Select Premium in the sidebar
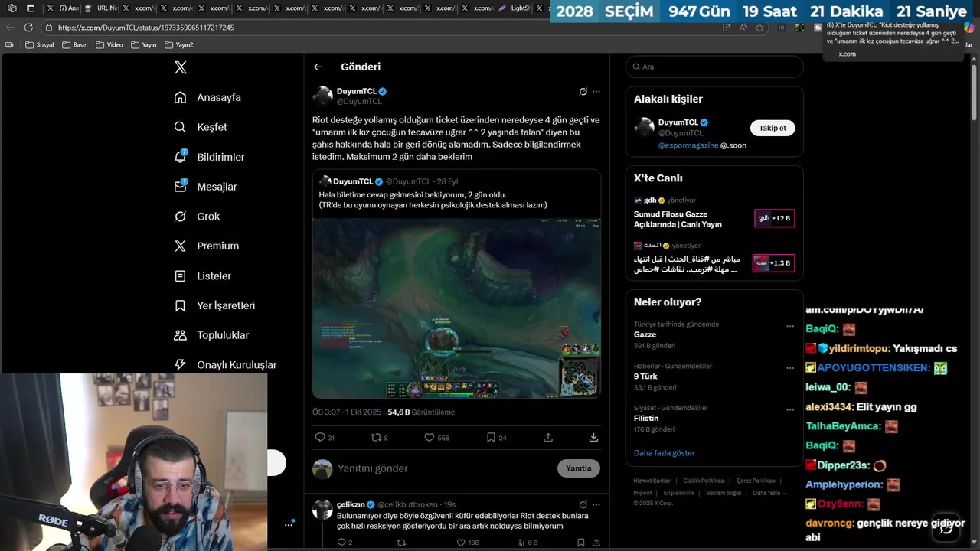This screenshot has height=551, width=980. (x=206, y=246)
